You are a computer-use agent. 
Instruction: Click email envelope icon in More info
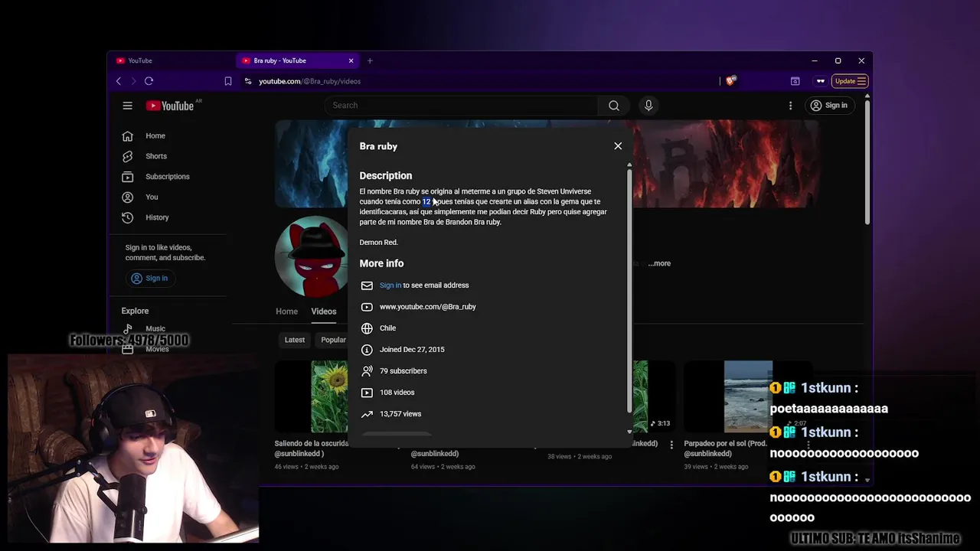point(367,285)
